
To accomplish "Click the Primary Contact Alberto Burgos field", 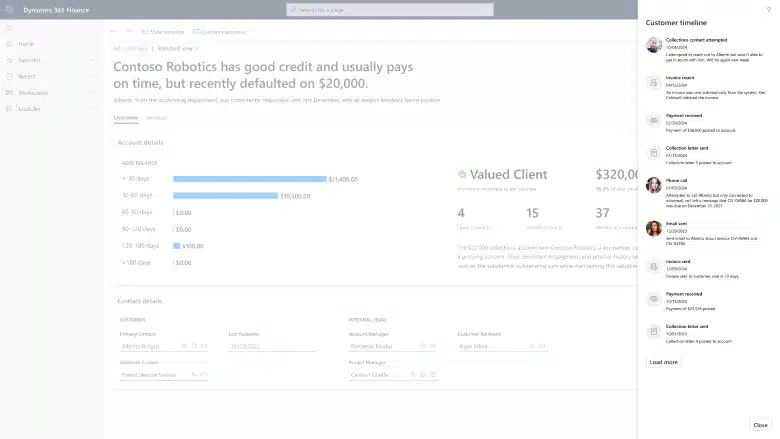I will point(164,346).
